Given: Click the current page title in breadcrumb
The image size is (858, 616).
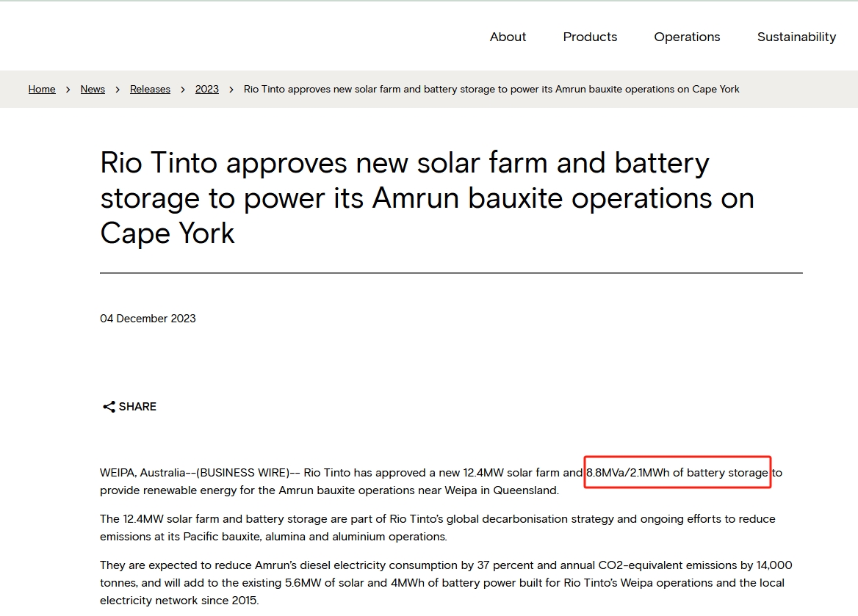Looking at the screenshot, I should pyautogui.click(x=491, y=89).
